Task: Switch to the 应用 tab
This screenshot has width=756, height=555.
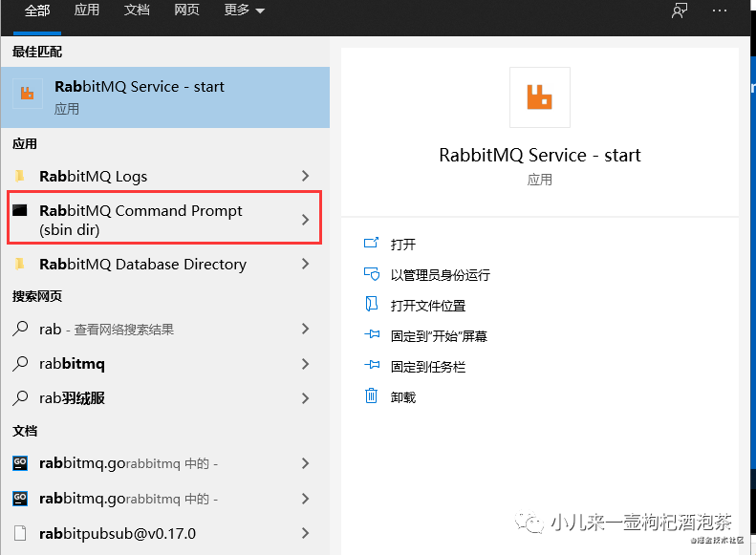Action: click(x=87, y=11)
